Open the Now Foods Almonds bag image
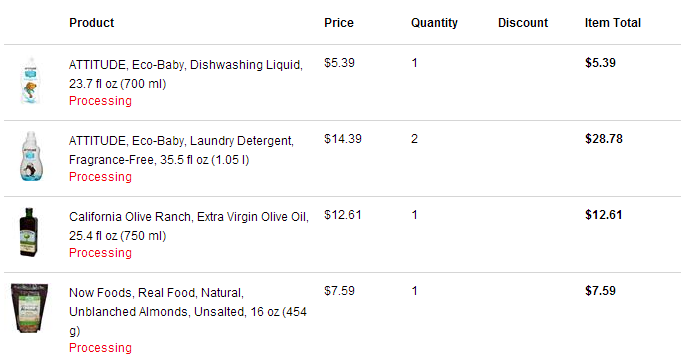This screenshot has width=681, height=363. tap(29, 308)
